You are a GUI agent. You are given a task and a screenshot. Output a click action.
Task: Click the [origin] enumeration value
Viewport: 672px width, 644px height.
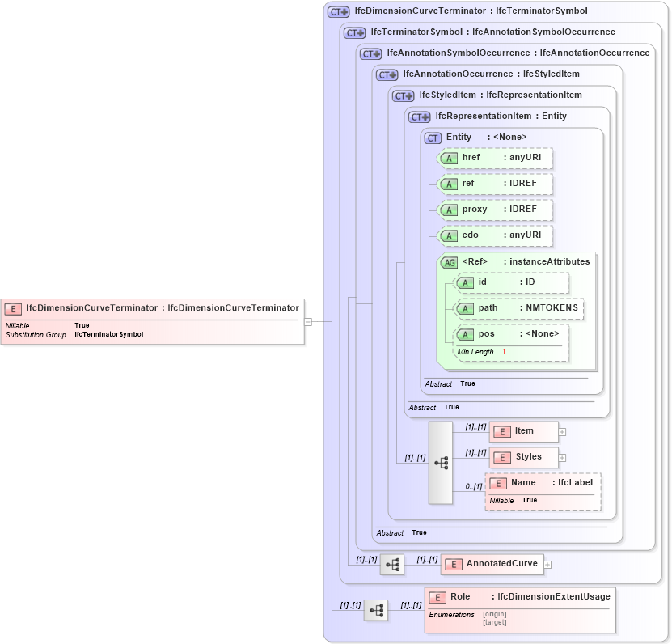[x=495, y=614]
